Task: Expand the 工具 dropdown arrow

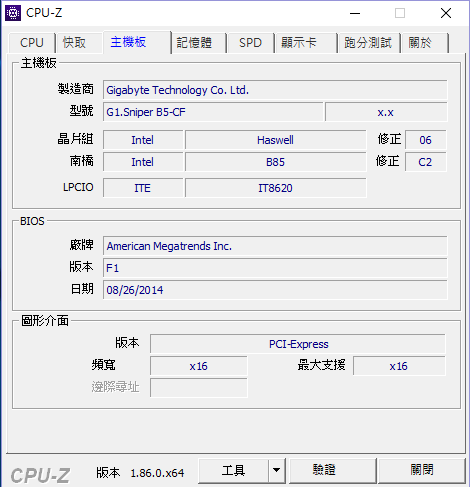Action: tap(277, 471)
